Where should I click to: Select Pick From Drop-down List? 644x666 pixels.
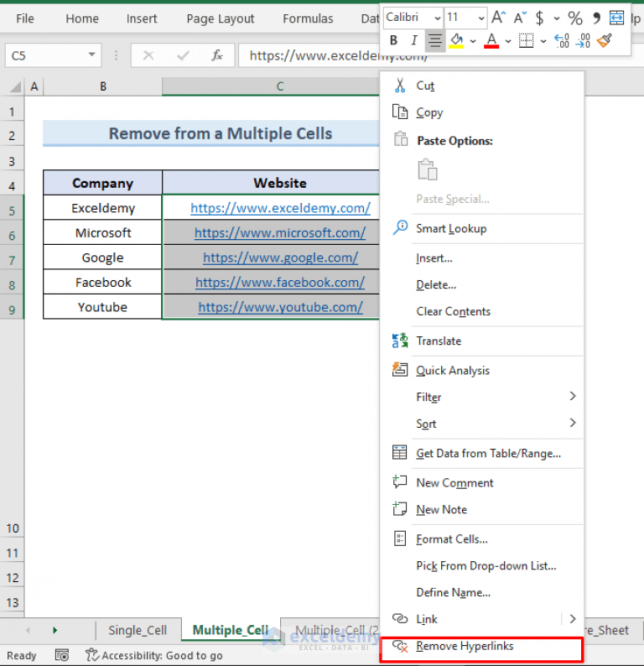482,565
